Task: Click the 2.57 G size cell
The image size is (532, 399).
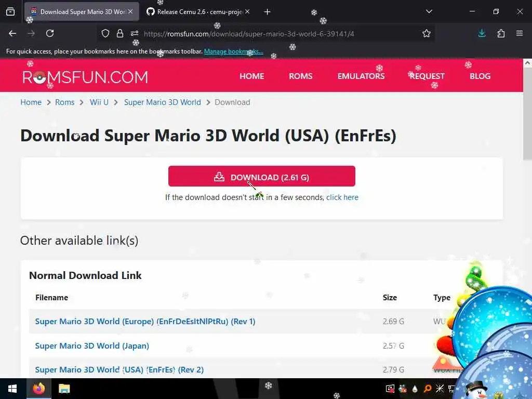Action: pyautogui.click(x=393, y=345)
